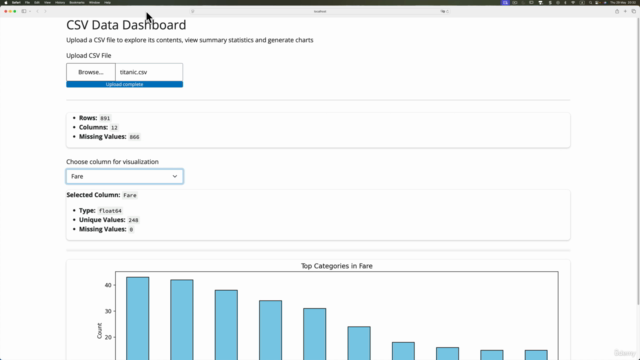Open the History menu
This screenshot has height=360, width=640.
click(60, 2)
